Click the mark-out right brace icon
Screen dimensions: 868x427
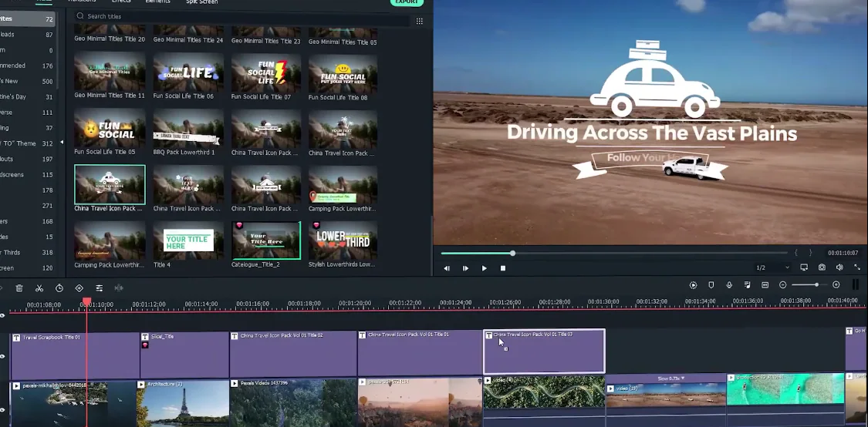[x=810, y=253]
